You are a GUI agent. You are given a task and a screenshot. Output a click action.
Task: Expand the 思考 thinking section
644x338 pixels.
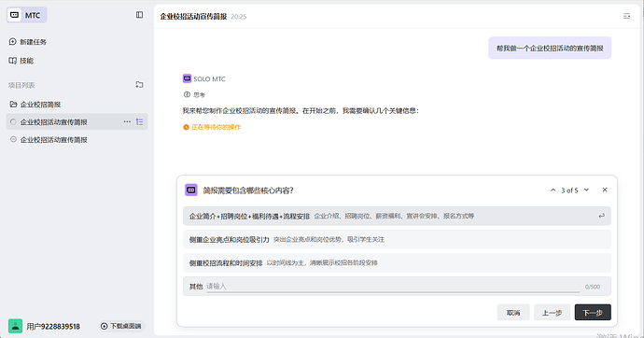pos(195,95)
